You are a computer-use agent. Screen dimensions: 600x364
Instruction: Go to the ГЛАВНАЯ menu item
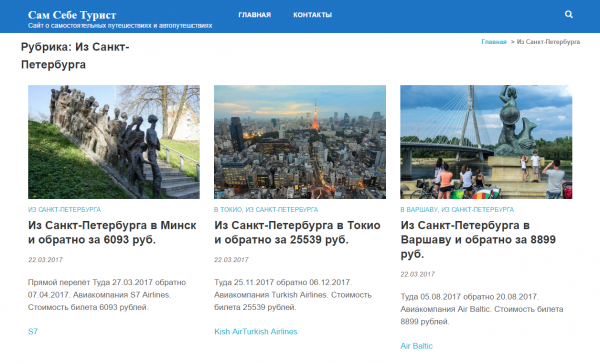point(254,15)
